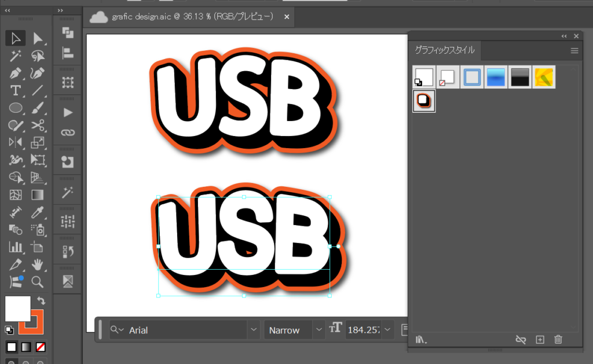Open the Links panel chain icon
The width and height of the screenshot is (593, 364).
click(x=68, y=133)
